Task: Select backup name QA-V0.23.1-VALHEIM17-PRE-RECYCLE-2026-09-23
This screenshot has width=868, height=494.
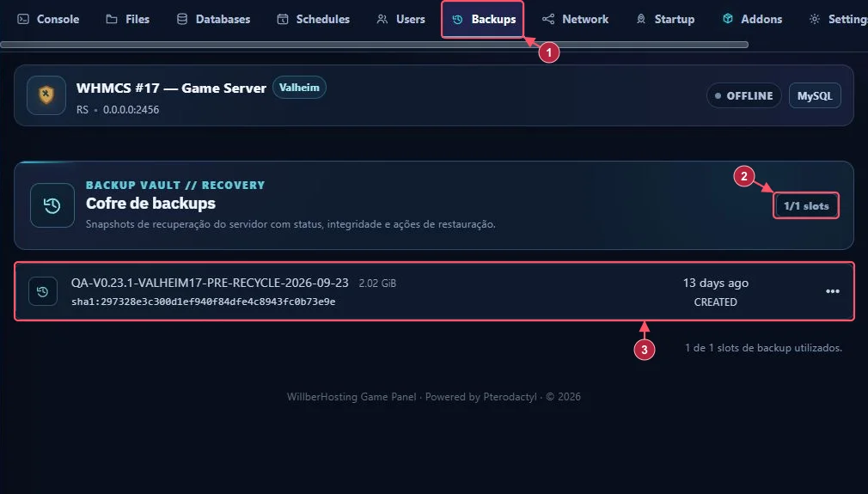Action: pos(210,283)
